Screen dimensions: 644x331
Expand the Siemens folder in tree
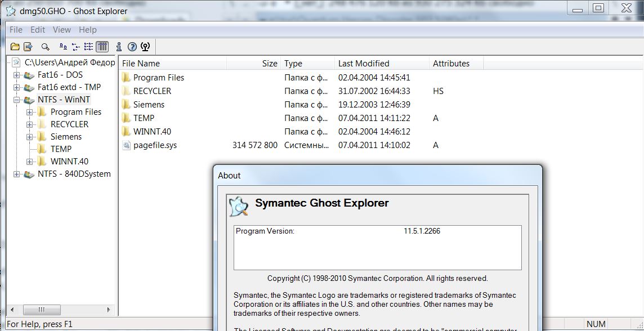pyautogui.click(x=29, y=137)
